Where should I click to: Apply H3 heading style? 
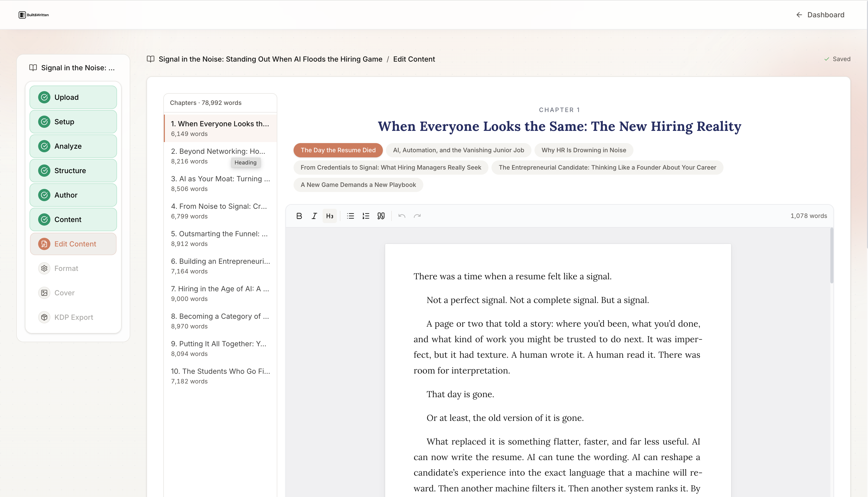(x=329, y=216)
